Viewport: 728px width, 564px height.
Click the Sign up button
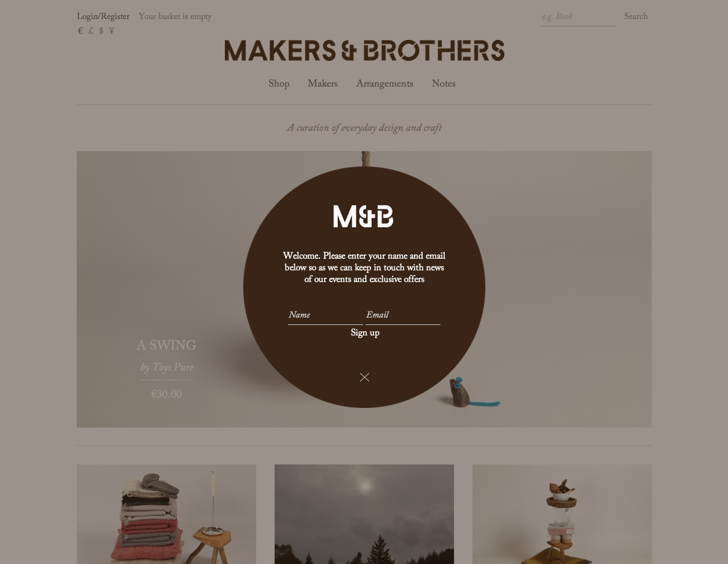(x=365, y=333)
